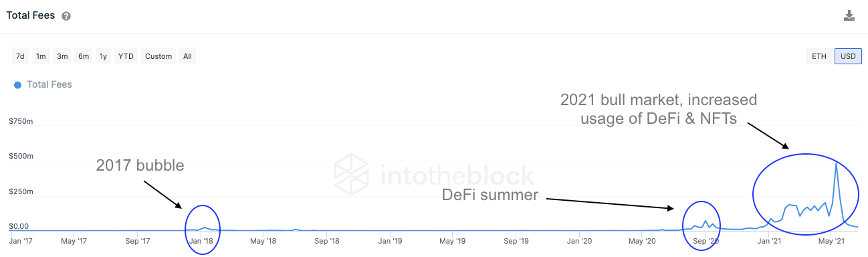
Task: Download chart data with download icon
Action: (x=849, y=15)
